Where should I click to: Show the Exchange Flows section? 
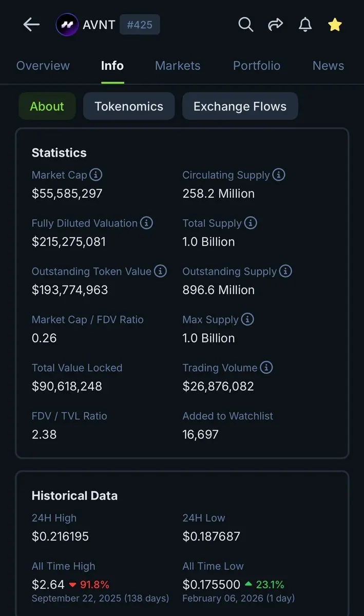coord(240,106)
